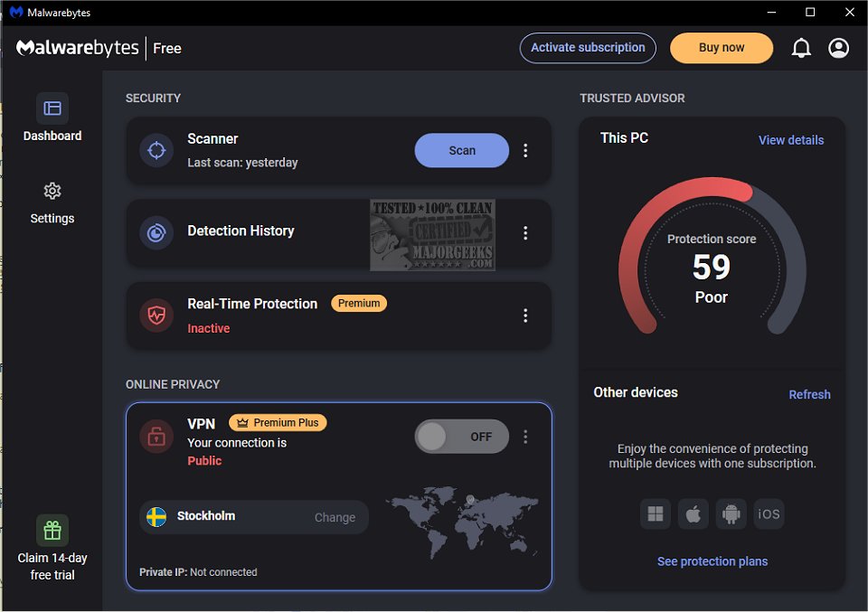Screen dimensions: 868x612
Task: Click the VPN unlocked padlock icon
Action: [x=156, y=437]
